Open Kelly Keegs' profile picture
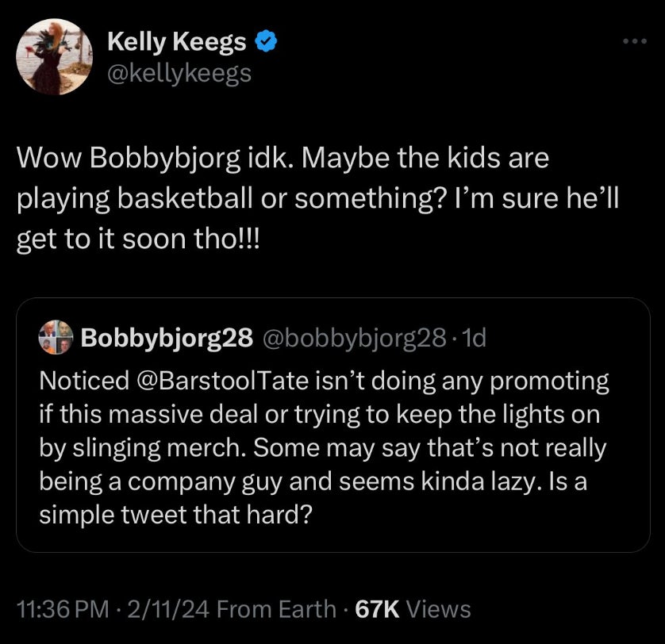Viewport: 665px width, 644px height. pyautogui.click(x=55, y=57)
